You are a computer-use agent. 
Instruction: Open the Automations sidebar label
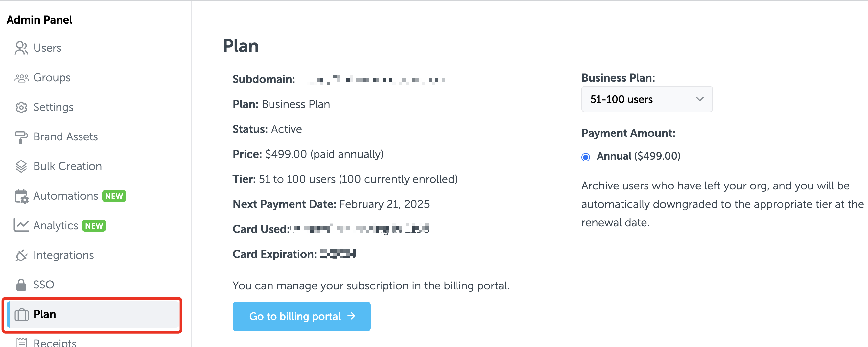[66, 196]
